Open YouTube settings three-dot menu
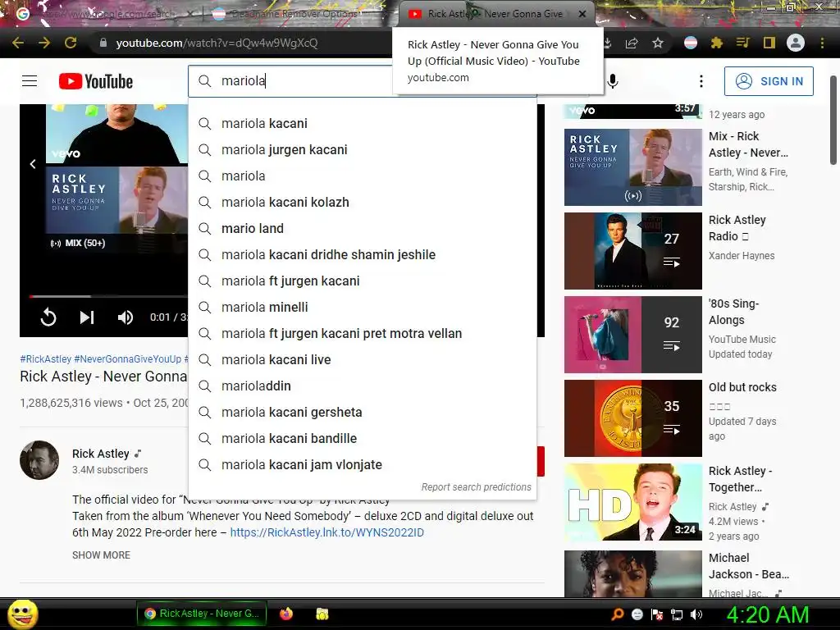Image resolution: width=840 pixels, height=630 pixels. pos(701,81)
